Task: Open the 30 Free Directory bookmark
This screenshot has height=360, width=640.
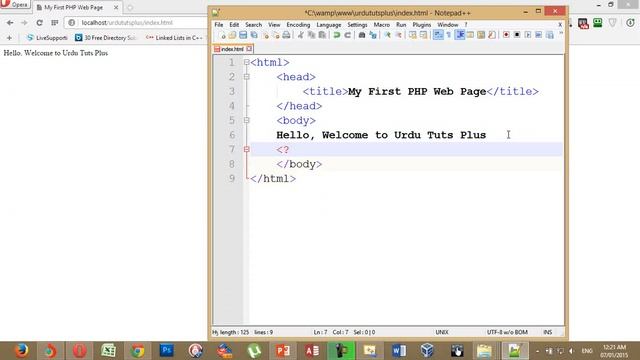Action: click(105, 38)
